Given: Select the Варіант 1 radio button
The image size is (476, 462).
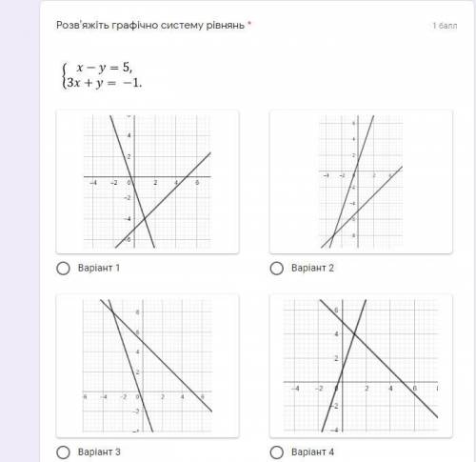Looking at the screenshot, I should click(63, 268).
